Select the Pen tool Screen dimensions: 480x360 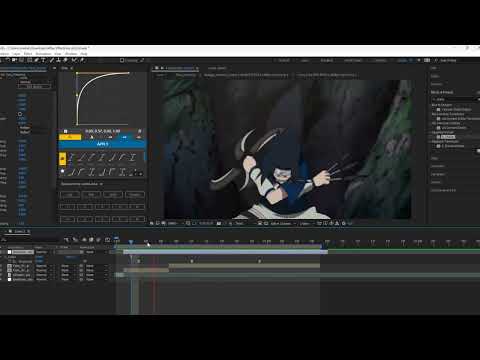pyautogui.click(x=36, y=60)
